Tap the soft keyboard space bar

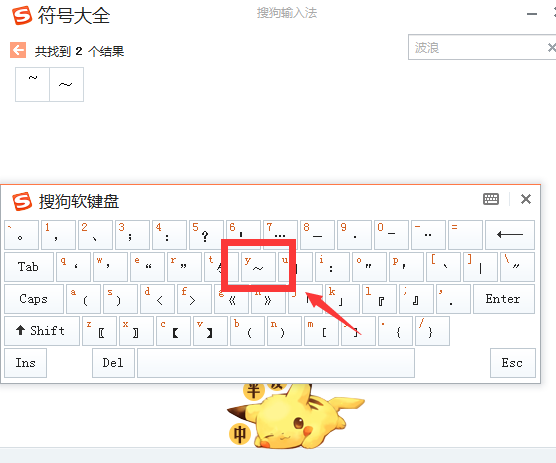[x=276, y=363]
